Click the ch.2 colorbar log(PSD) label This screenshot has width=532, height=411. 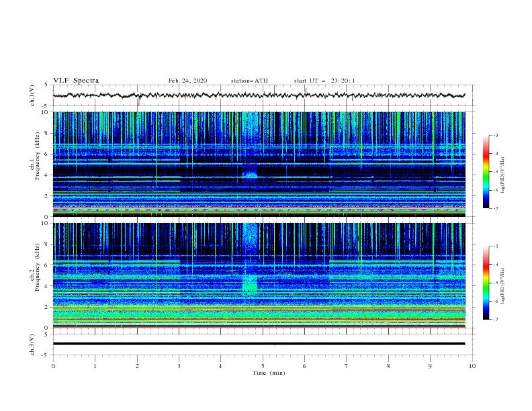(502, 286)
